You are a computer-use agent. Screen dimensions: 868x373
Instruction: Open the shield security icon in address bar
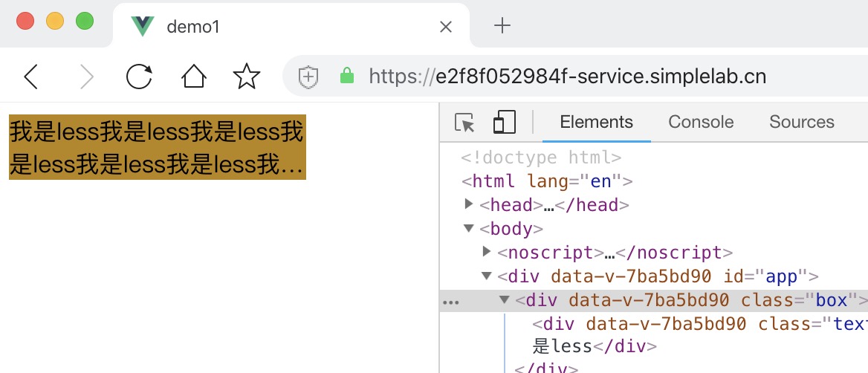pyautogui.click(x=308, y=77)
